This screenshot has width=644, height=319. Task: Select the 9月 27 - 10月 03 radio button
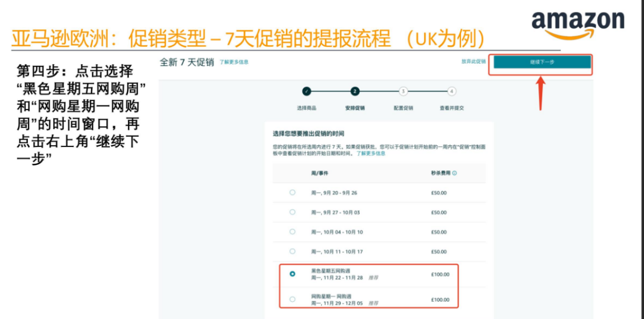coord(293,212)
